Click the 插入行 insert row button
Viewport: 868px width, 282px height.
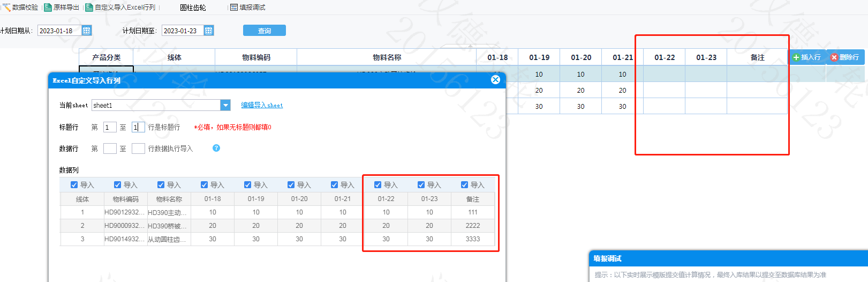coord(806,57)
